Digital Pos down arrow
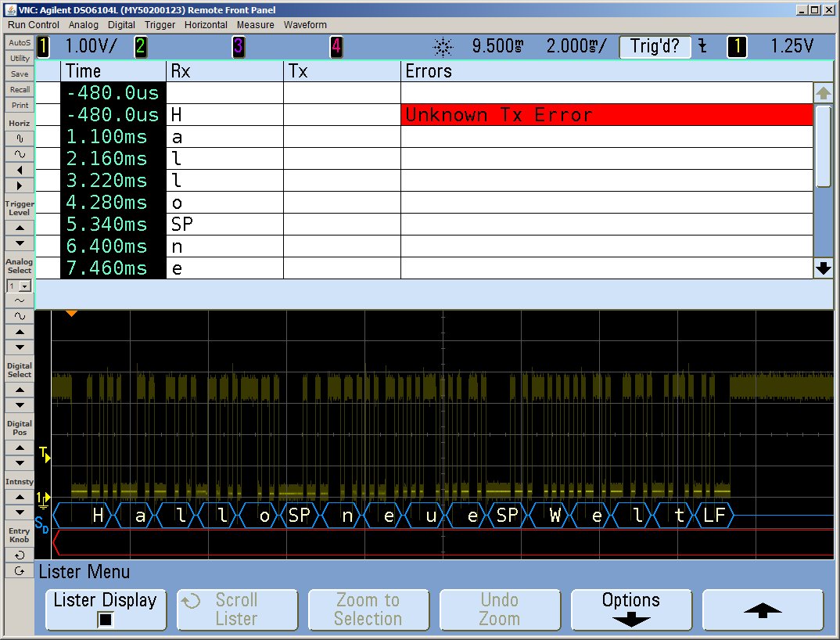Viewport: 840px width, 640px height. point(20,463)
